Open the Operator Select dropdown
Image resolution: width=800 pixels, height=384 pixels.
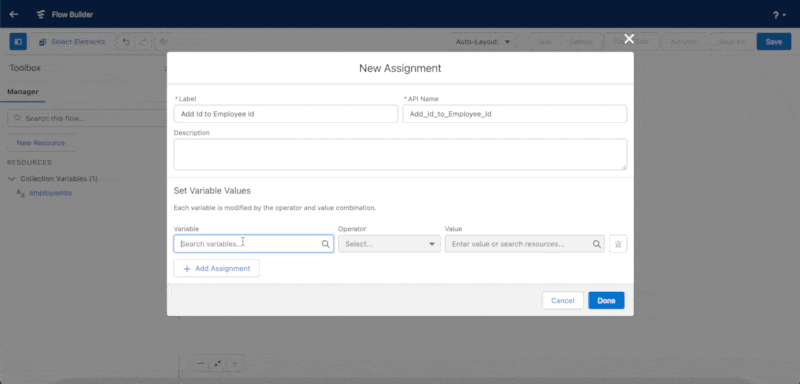coord(389,244)
